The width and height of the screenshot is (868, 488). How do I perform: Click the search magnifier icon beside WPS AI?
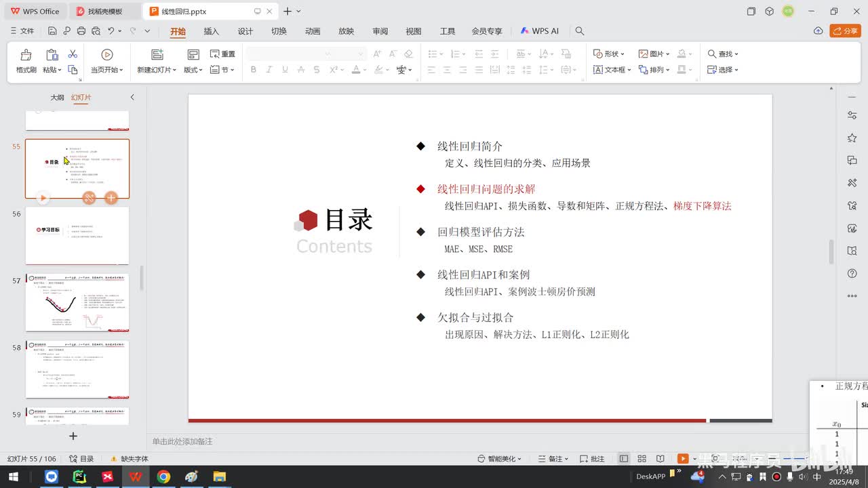[x=579, y=31]
